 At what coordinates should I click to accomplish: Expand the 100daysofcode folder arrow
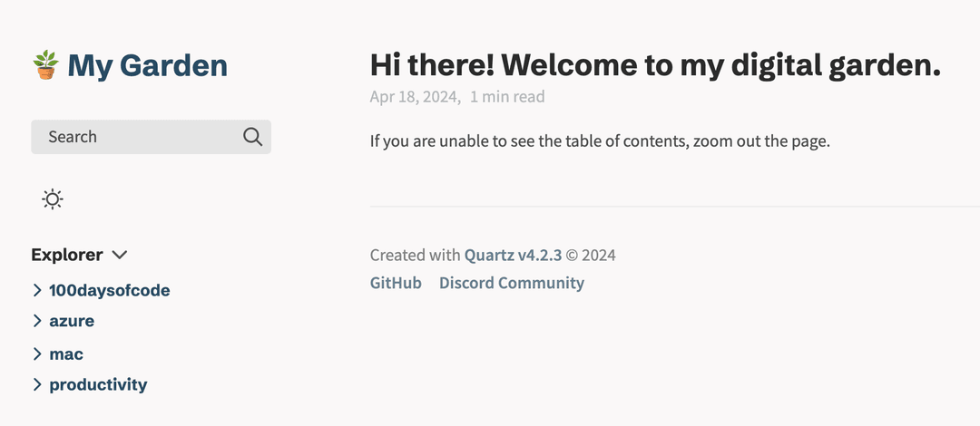click(37, 290)
